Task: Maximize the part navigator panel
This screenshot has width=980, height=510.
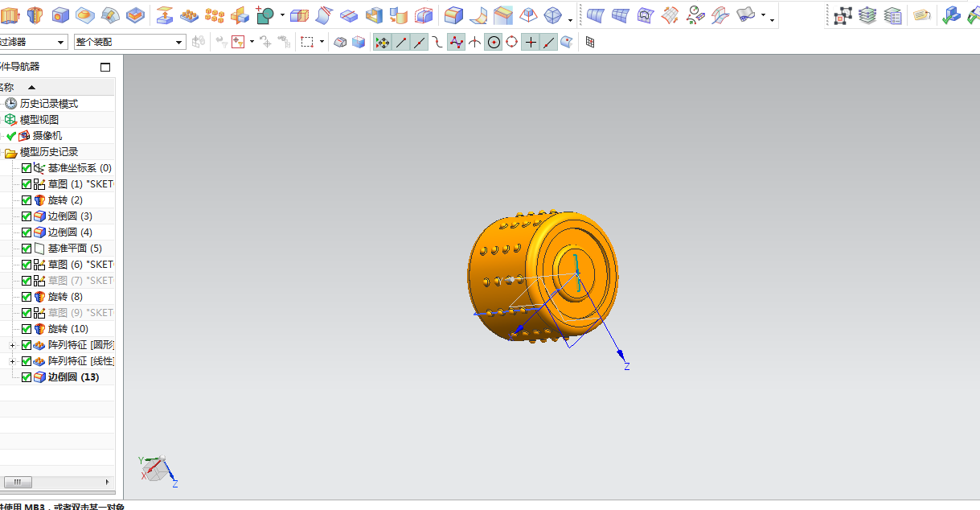Action: click(105, 68)
